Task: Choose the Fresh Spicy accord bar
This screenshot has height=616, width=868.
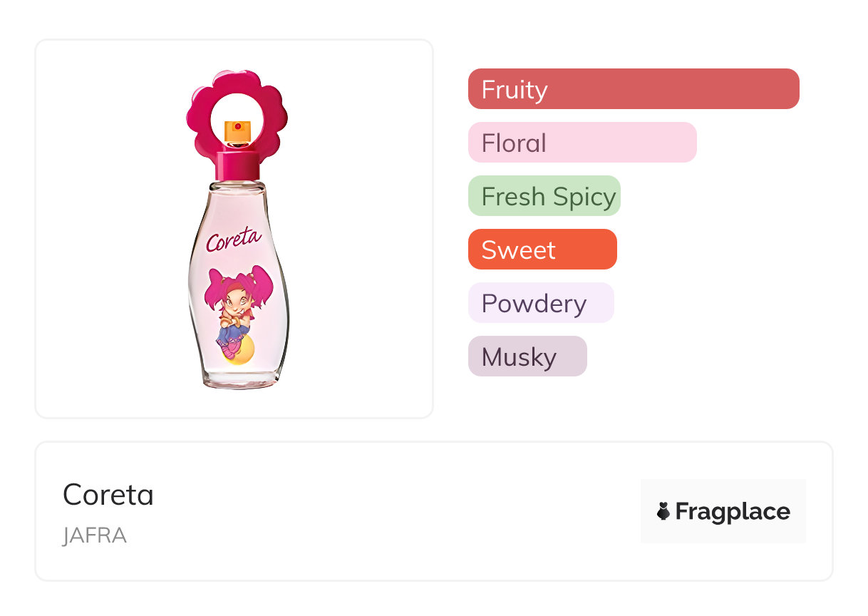Action: tap(544, 196)
